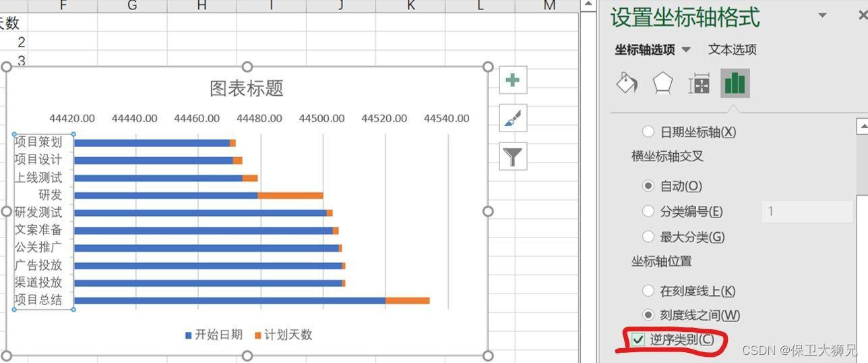Open Chart Elements plus button
The image size is (868, 363).
513,80
